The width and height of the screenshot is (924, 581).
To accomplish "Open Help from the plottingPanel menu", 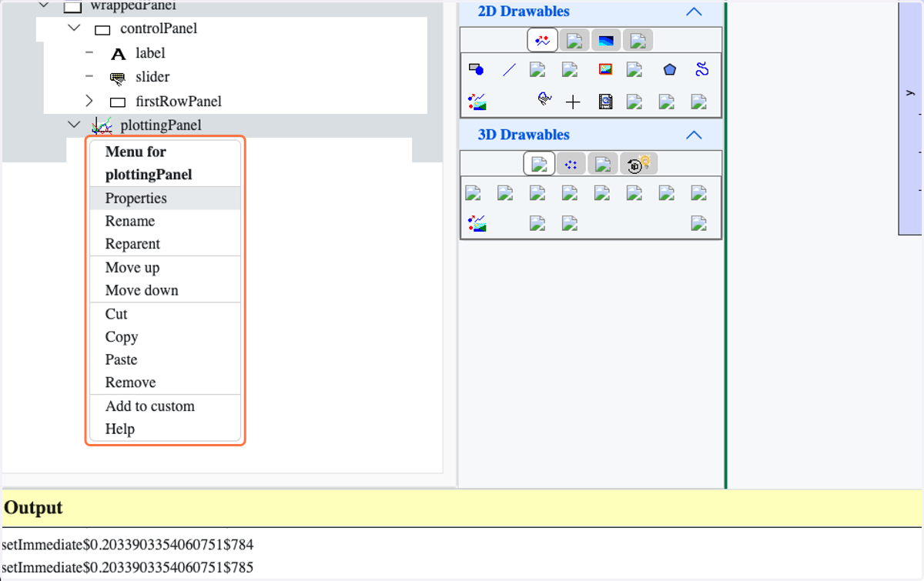I will point(166,429).
